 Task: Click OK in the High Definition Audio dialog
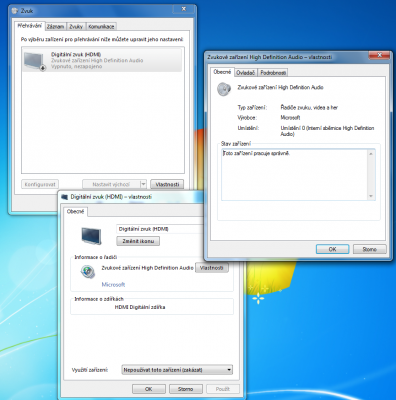[x=332, y=249]
